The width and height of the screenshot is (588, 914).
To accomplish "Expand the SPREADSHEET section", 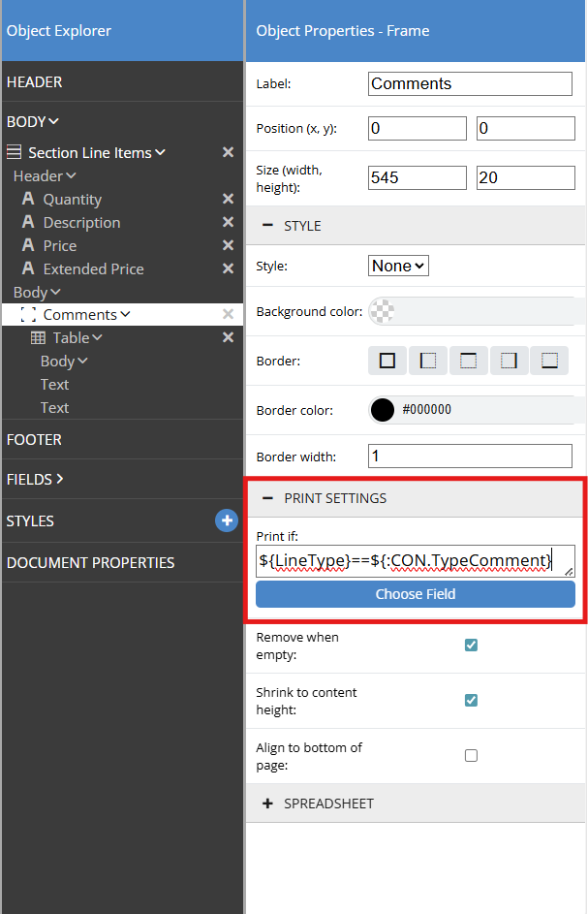I will click(x=267, y=804).
